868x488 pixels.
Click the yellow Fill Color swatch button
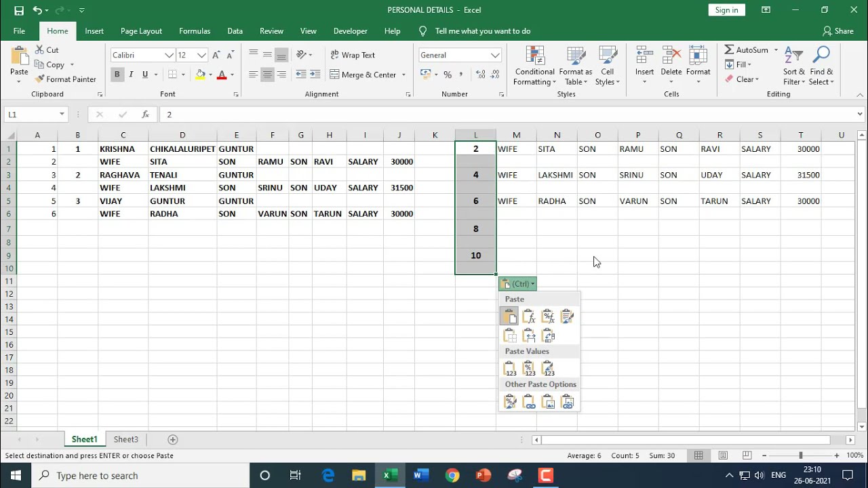[x=200, y=75]
